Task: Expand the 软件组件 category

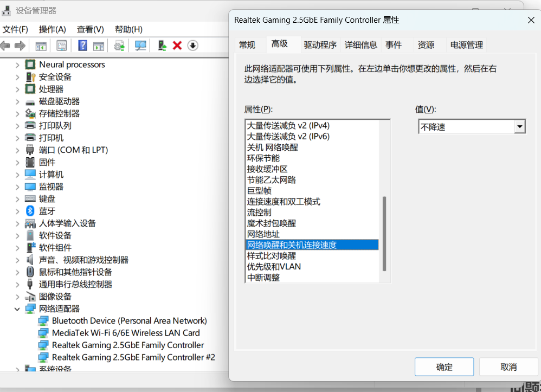Action: (17, 248)
